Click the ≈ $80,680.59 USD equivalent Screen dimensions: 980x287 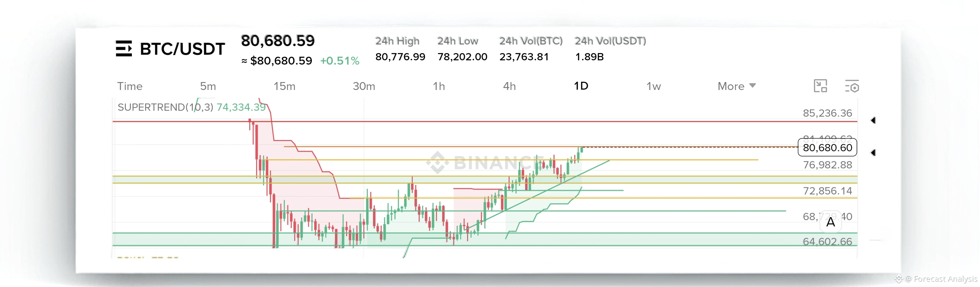tap(277, 61)
